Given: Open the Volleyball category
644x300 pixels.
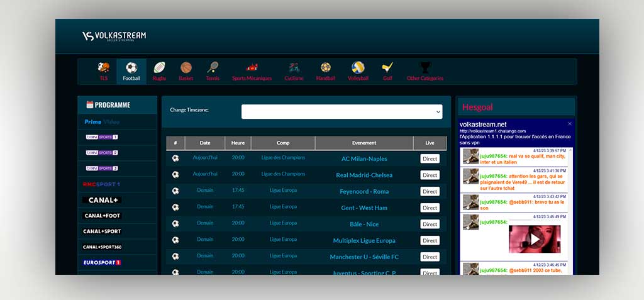Looking at the screenshot, I should [358, 71].
